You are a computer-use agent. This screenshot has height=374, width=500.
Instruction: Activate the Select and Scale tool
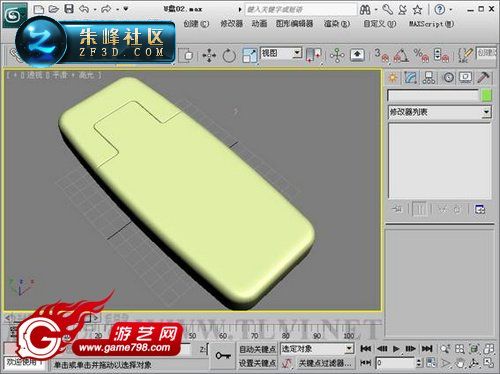click(250, 55)
